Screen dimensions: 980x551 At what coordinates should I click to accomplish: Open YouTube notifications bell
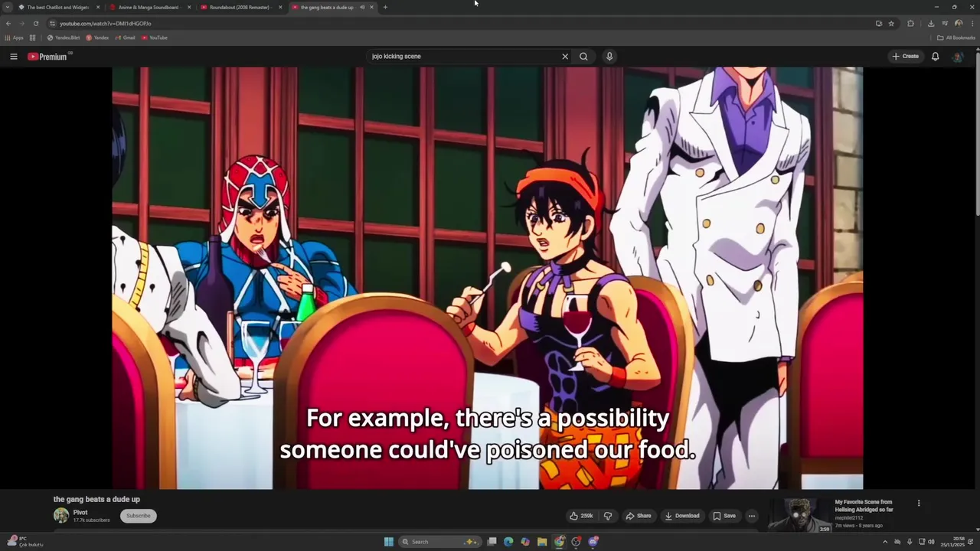[935, 57]
